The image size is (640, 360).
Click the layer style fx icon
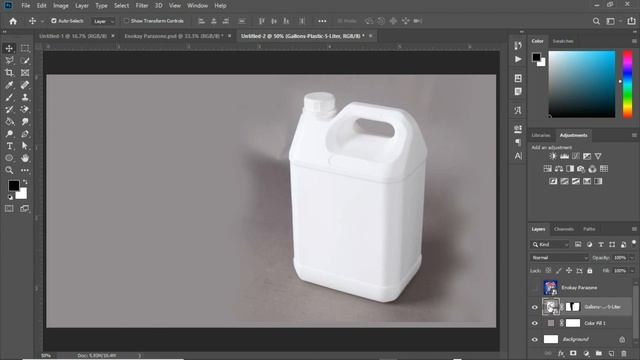[x=561, y=353]
